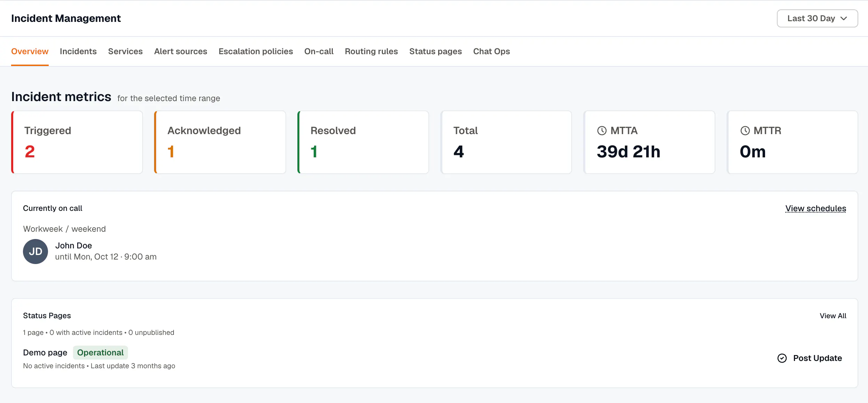The height and width of the screenshot is (403, 868).
Task: Select the Alert sources tab
Action: pos(180,51)
